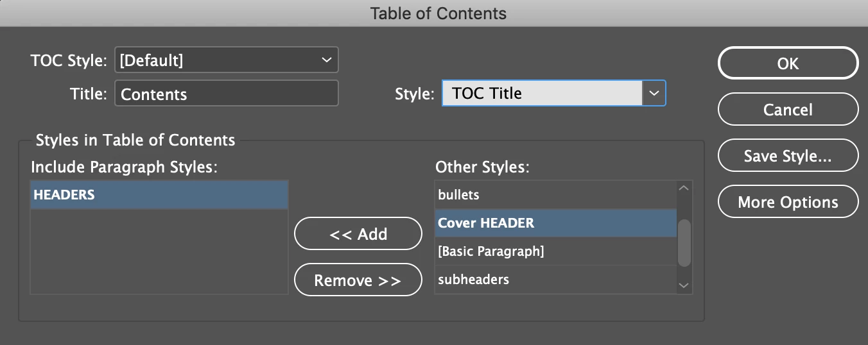Viewport: 868px width, 345px height.
Task: Select subheaders in Other Styles list
Action: [x=555, y=280]
